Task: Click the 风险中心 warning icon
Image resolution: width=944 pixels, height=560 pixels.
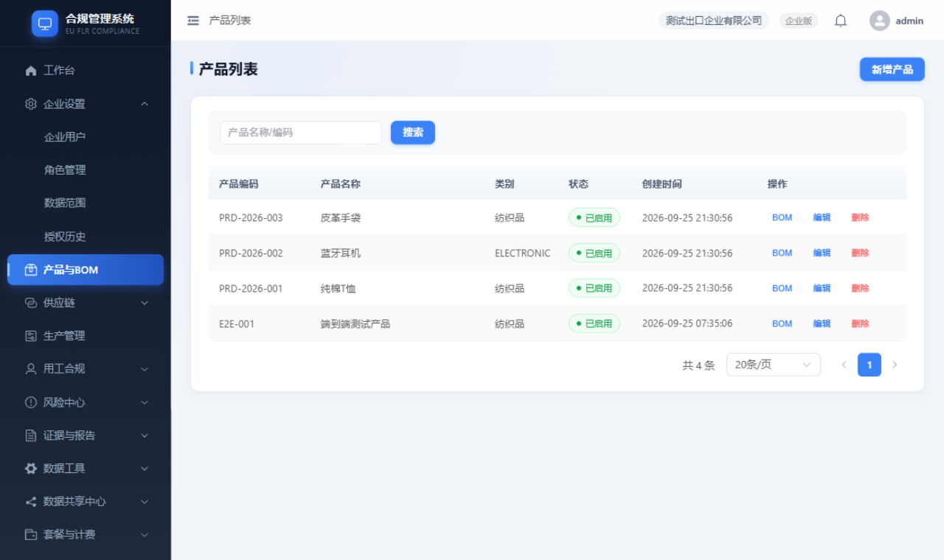Action: (x=31, y=402)
